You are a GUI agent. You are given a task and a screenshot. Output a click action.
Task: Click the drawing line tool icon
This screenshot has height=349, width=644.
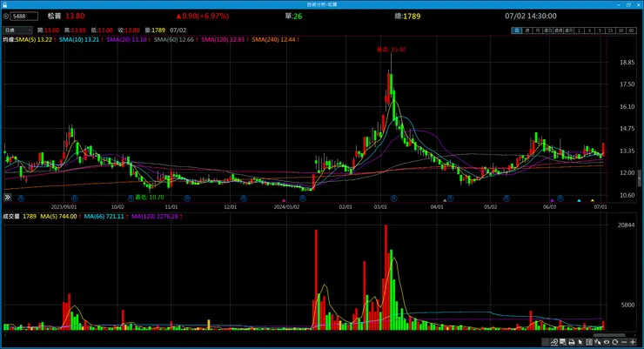[554, 342]
